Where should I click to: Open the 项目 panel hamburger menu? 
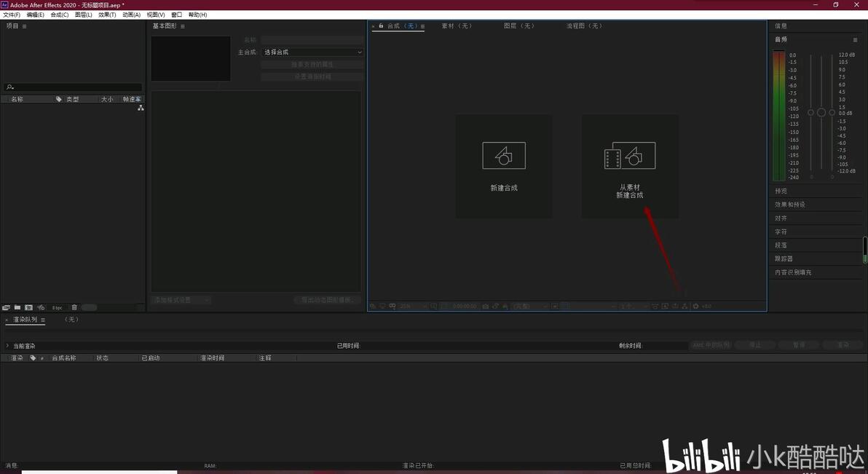tap(24, 26)
